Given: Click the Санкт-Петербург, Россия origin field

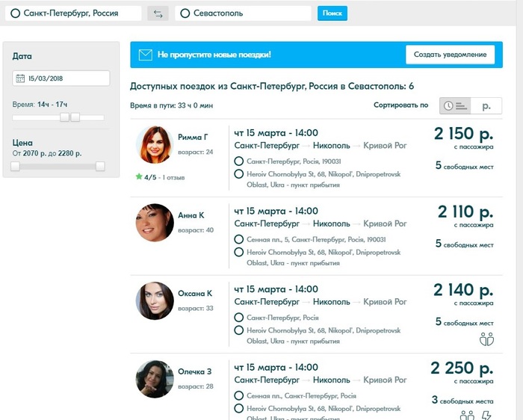Looking at the screenshot, I should (75, 13).
